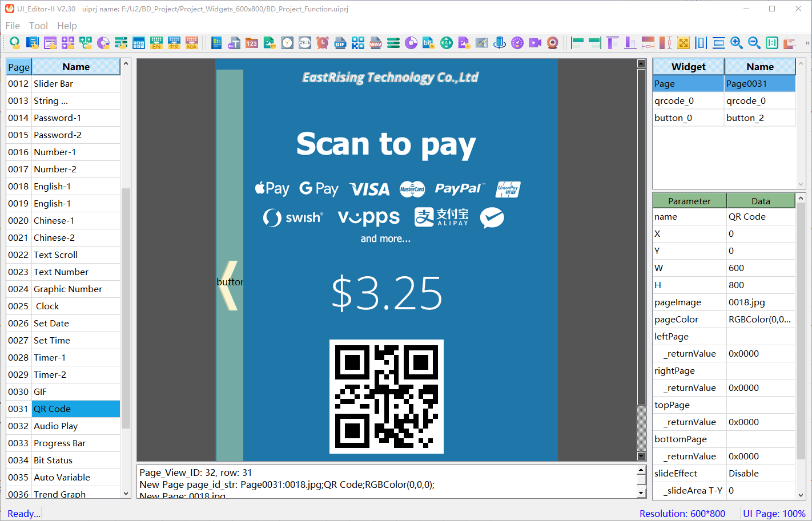812x521 pixels.
Task: Click the pageColor RGBColor value
Action: [761, 320]
